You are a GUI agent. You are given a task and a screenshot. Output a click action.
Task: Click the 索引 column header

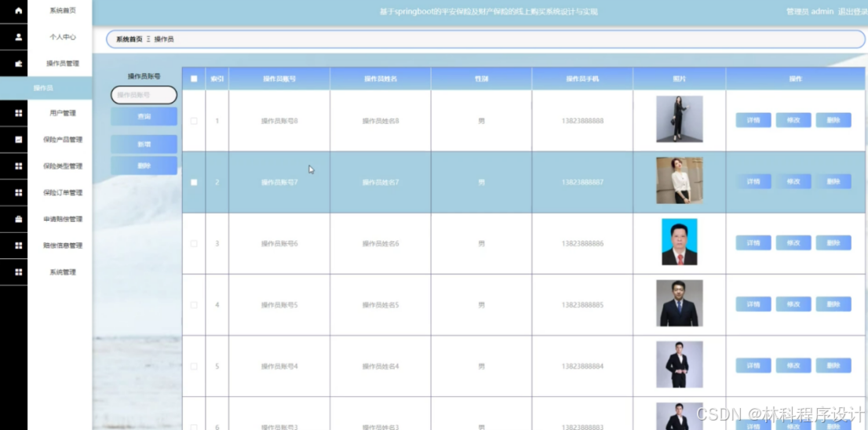217,78
